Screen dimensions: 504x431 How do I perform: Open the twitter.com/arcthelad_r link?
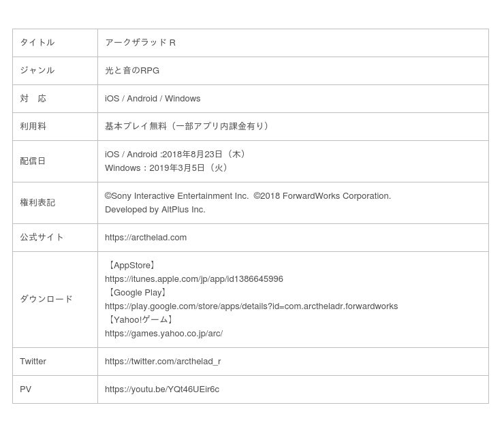click(x=162, y=362)
